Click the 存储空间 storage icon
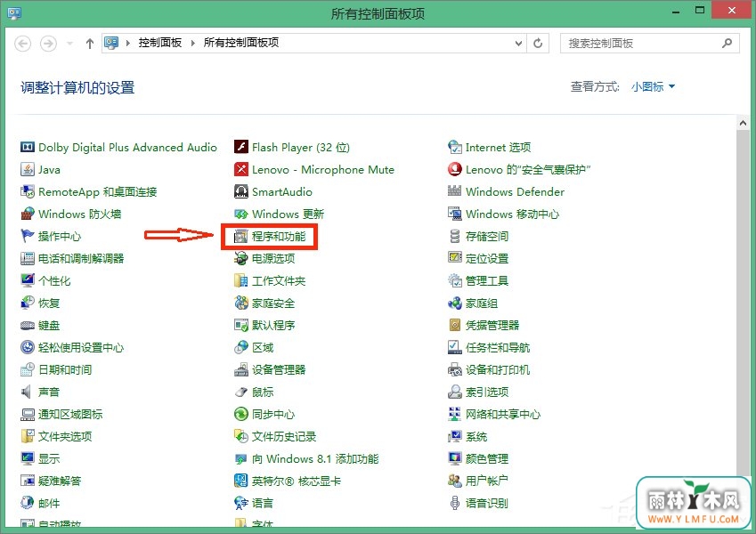 pos(455,236)
